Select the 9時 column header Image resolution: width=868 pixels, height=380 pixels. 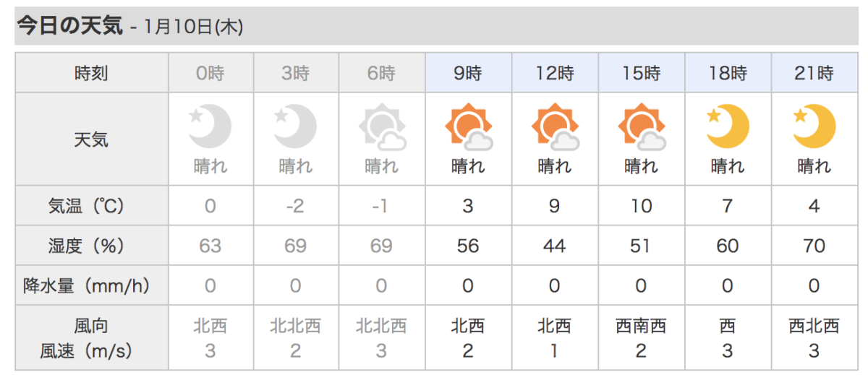point(468,73)
